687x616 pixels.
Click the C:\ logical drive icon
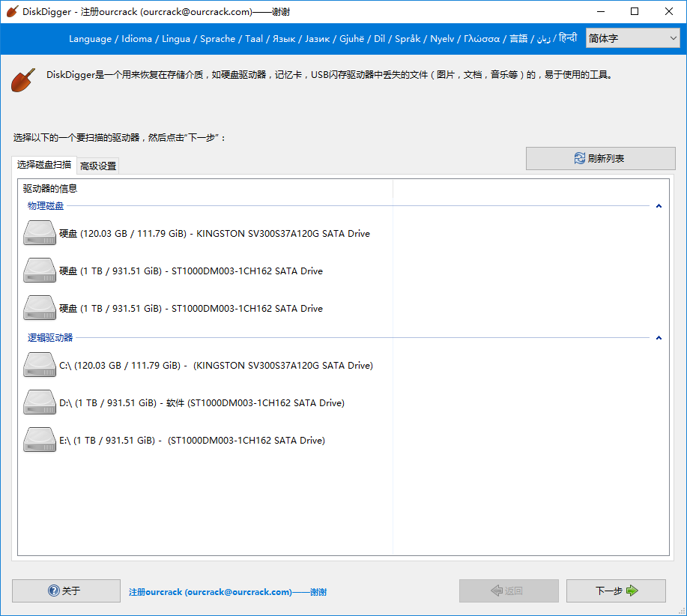(x=40, y=365)
